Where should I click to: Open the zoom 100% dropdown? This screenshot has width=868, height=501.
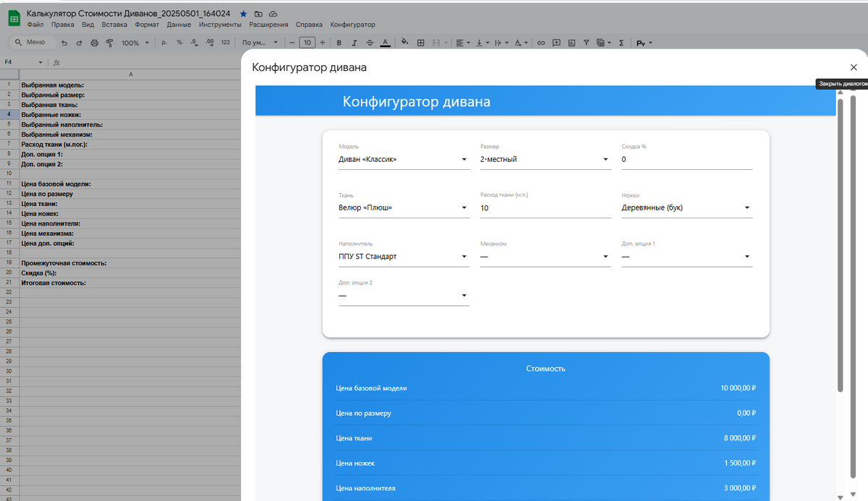pyautogui.click(x=135, y=43)
